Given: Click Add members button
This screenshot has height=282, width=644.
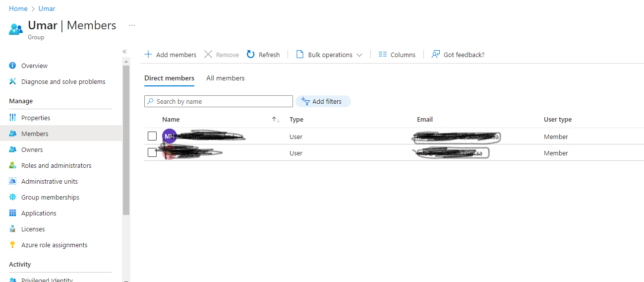Looking at the screenshot, I should click(x=170, y=55).
